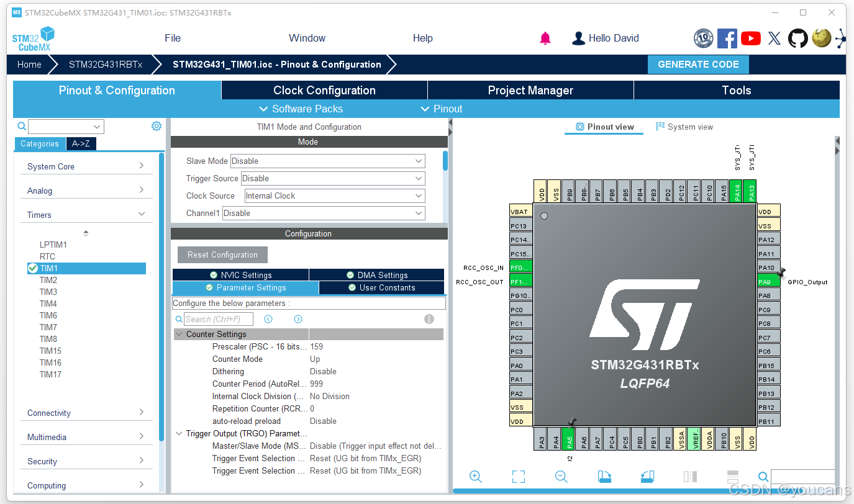This screenshot has width=854, height=504.
Task: Select the PA14 pin on the chip
Action: pyautogui.click(x=736, y=191)
